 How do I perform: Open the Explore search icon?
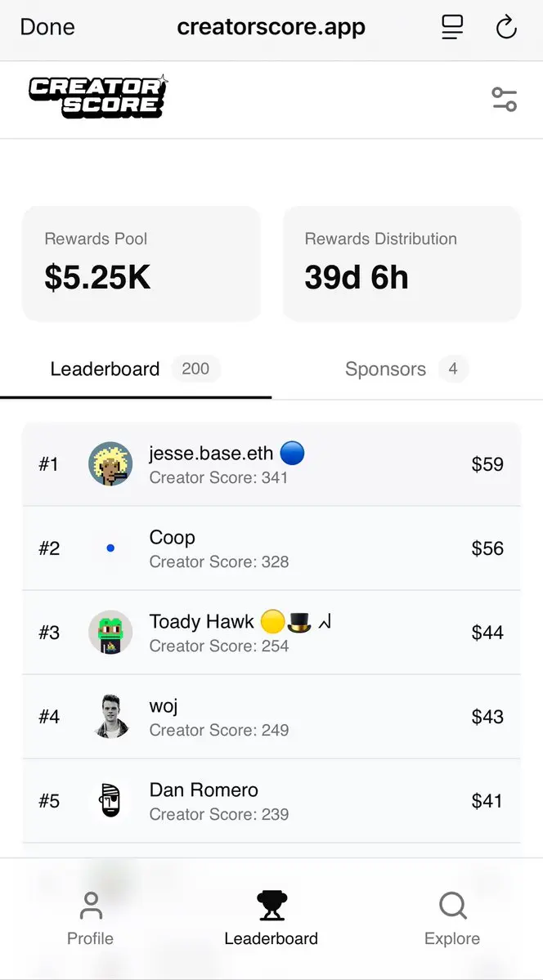(452, 906)
